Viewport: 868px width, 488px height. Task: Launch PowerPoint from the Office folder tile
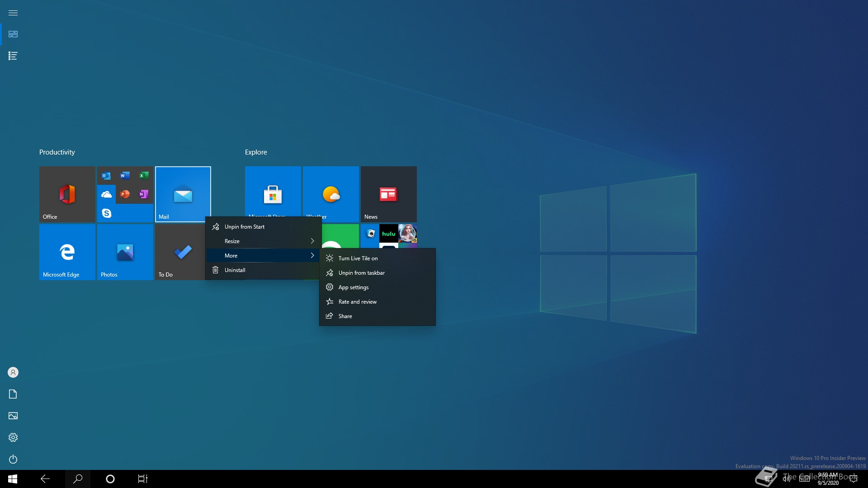click(125, 194)
